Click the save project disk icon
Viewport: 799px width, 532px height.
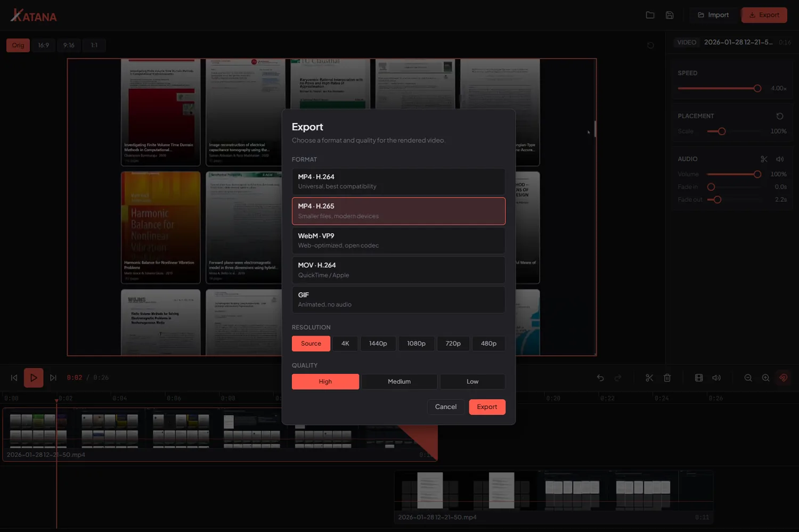click(x=670, y=15)
